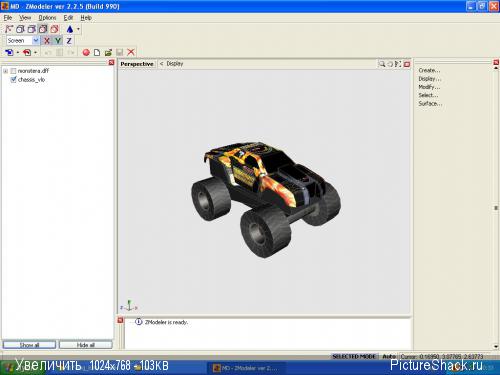The image size is (500, 375).
Task: Close the commands panel on the right
Action: [496, 62]
